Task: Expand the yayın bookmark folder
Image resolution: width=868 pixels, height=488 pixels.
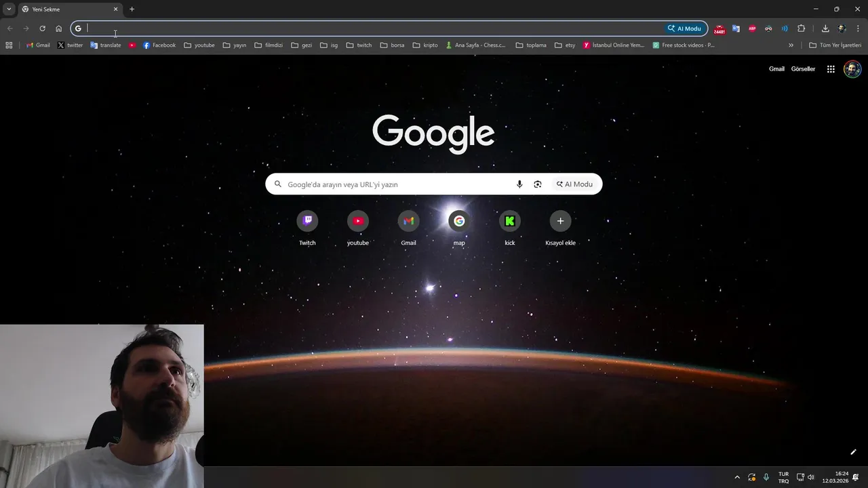Action: pyautogui.click(x=235, y=45)
